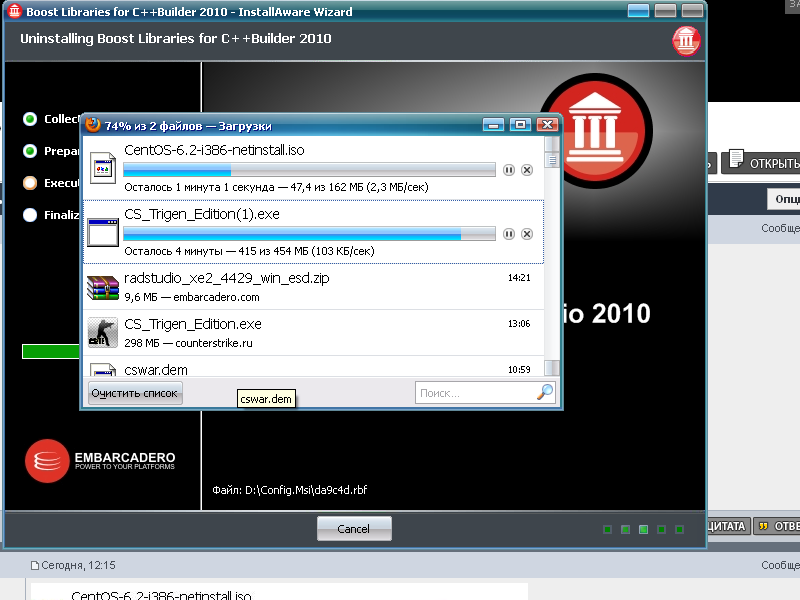Viewport: 800px width, 600px height.
Task: Click the Downloads list scrollbar thumb
Action: (552, 161)
